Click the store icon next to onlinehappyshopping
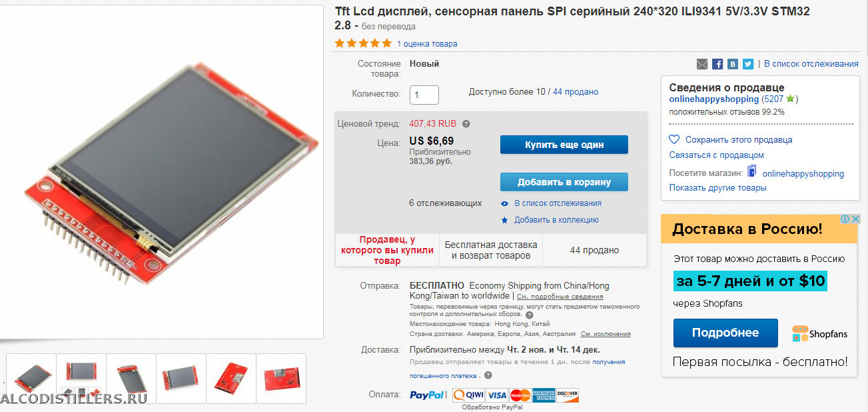The image size is (868, 412). click(752, 171)
